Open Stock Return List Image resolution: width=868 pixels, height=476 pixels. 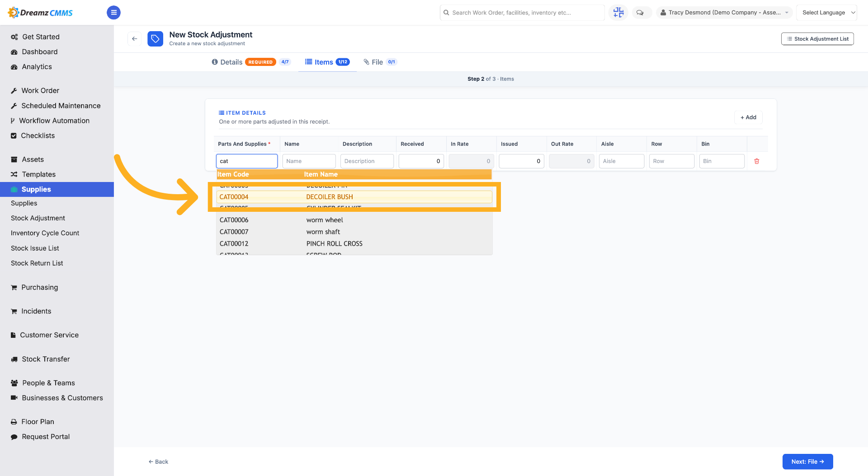click(37, 263)
